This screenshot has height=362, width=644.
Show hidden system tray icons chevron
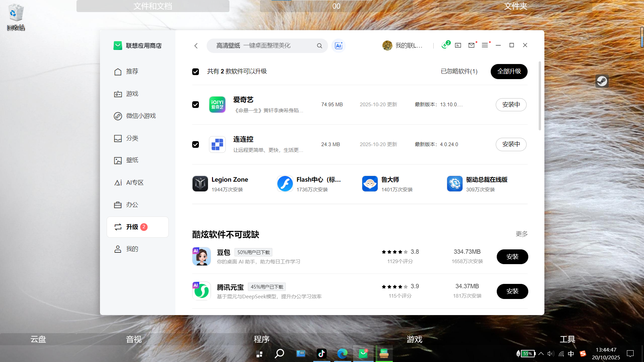click(x=541, y=354)
